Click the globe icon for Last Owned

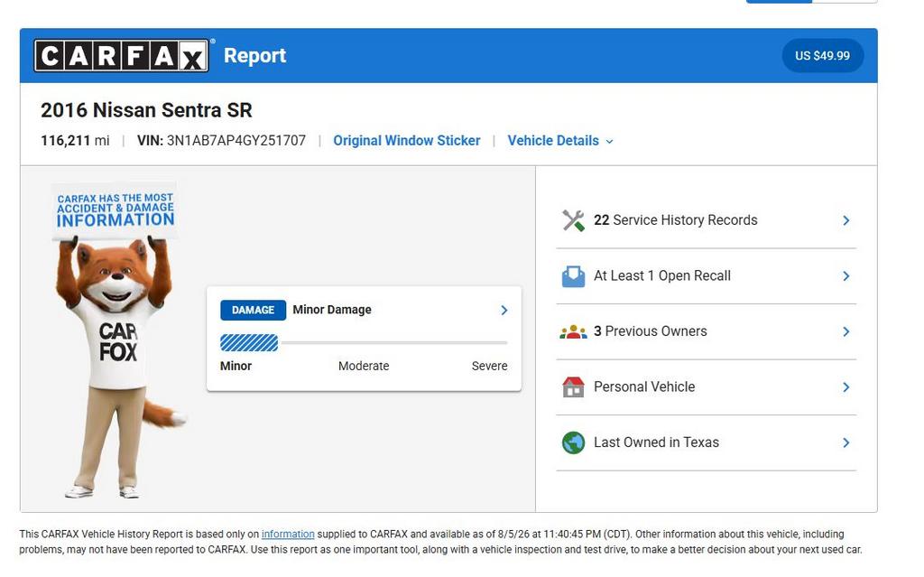coord(573,442)
